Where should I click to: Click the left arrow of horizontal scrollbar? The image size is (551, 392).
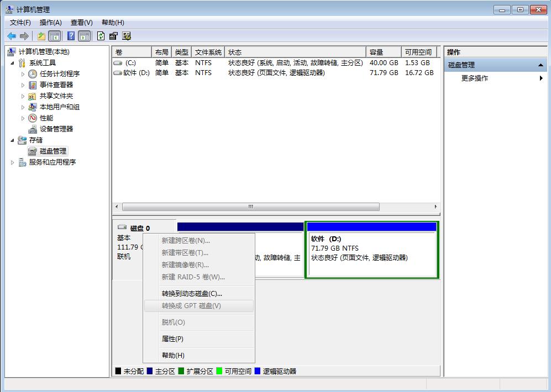click(117, 206)
